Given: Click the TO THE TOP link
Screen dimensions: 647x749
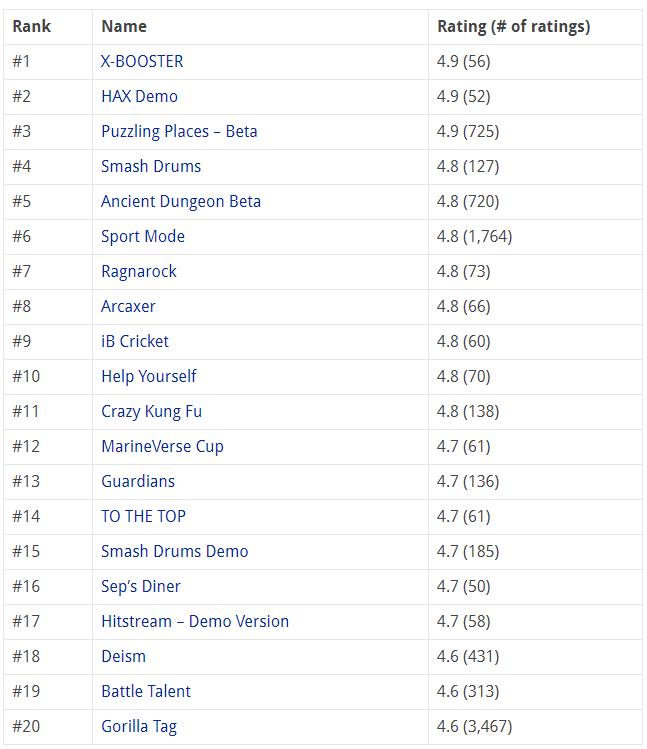Looking at the screenshot, I should tap(143, 516).
